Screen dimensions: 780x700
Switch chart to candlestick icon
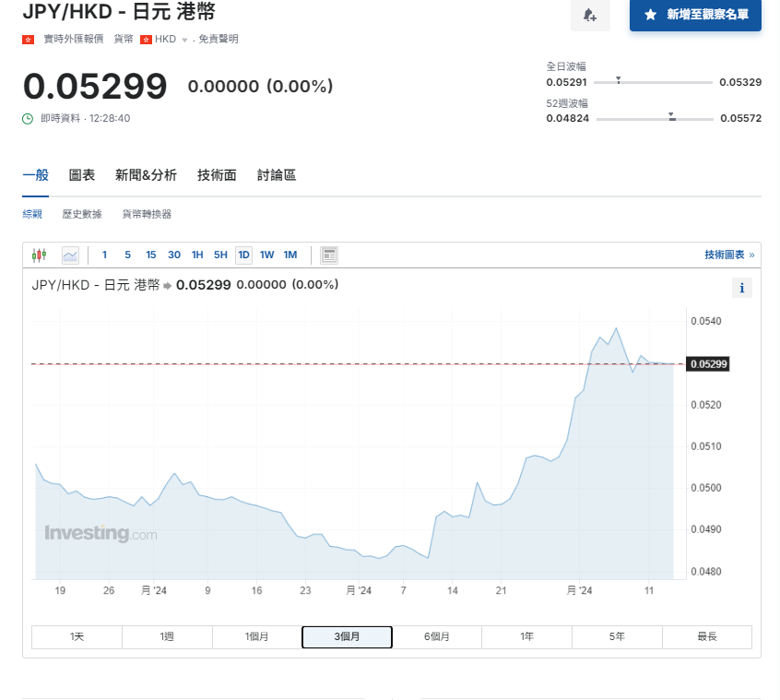tap(39, 255)
